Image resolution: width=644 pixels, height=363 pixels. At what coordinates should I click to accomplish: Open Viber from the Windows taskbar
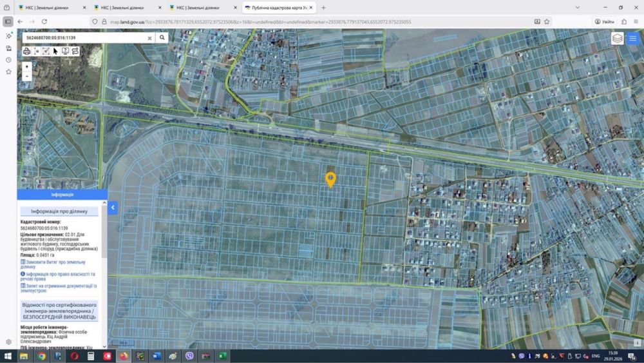click(x=189, y=356)
